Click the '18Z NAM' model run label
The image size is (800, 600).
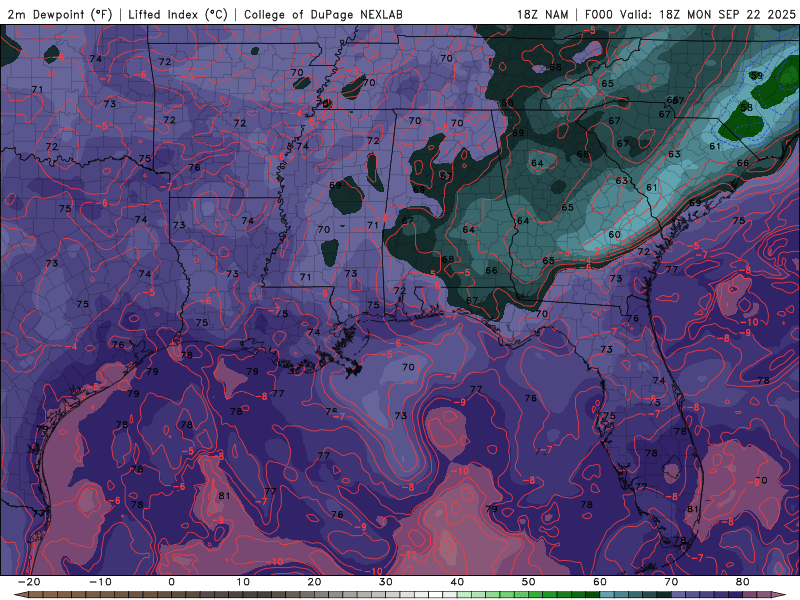[x=542, y=14]
